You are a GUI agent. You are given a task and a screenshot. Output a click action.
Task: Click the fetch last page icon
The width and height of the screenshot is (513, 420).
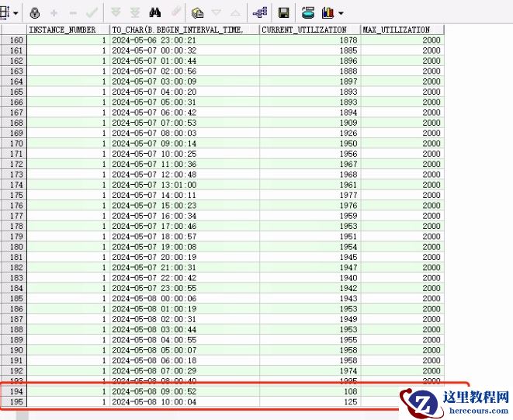click(x=135, y=12)
